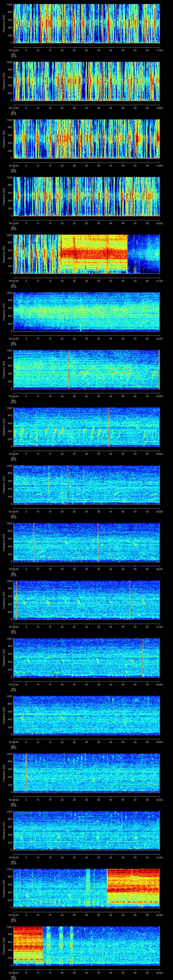Click the 16:26:00 start time label
This screenshot has width=173, height=980.
pos(13,627)
